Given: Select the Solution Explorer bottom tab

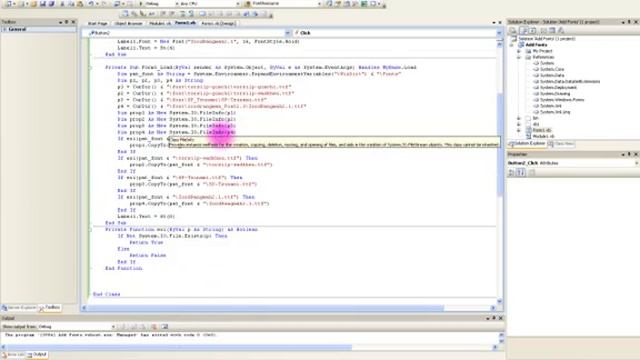Looking at the screenshot, I should point(527,144).
